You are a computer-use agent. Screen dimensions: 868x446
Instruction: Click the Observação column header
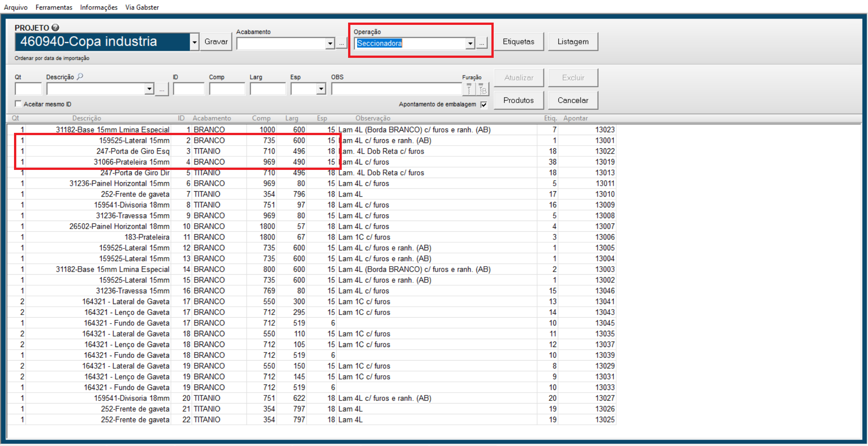click(373, 118)
